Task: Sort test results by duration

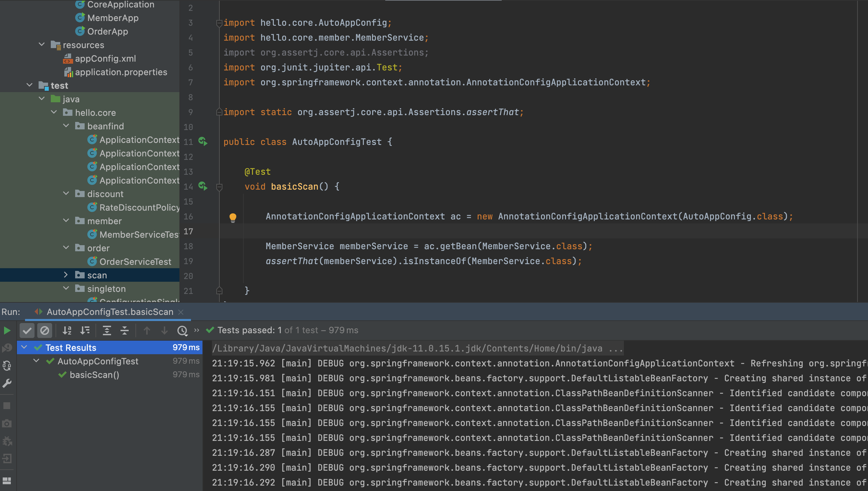Action: tap(85, 330)
